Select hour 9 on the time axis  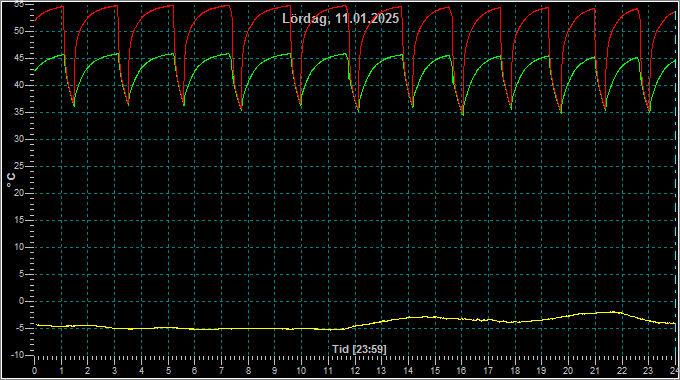click(275, 371)
